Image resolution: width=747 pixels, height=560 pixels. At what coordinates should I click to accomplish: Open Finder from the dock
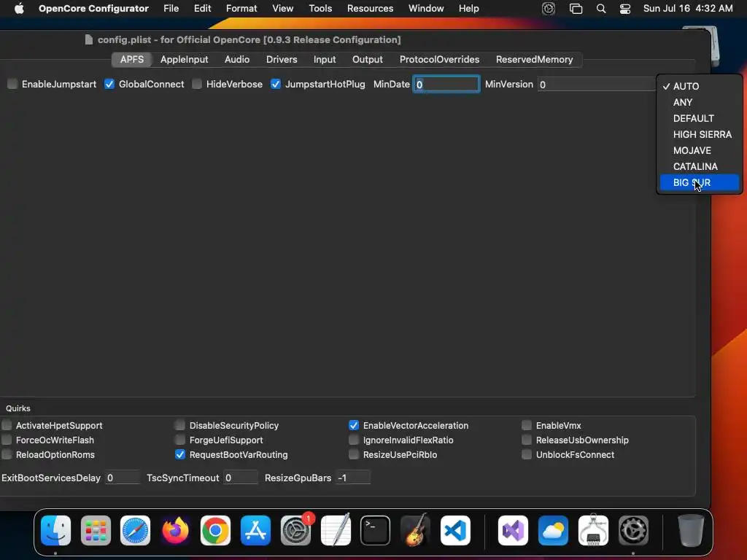pos(55,530)
